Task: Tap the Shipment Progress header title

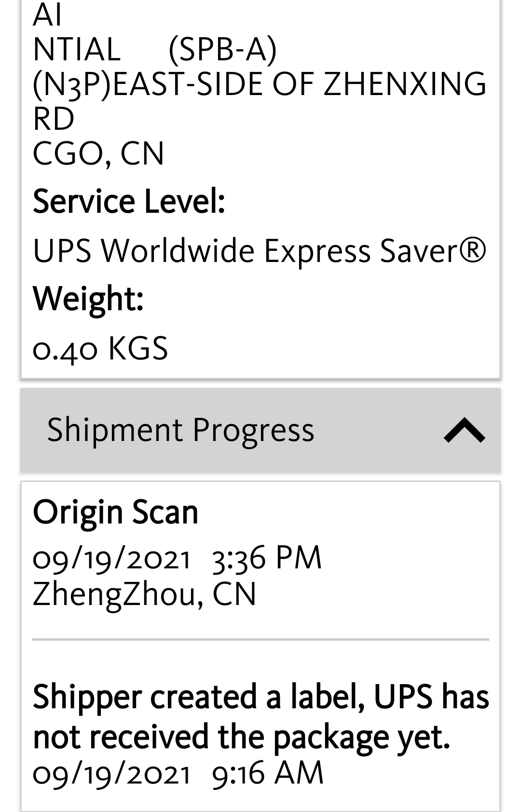Action: click(x=180, y=429)
